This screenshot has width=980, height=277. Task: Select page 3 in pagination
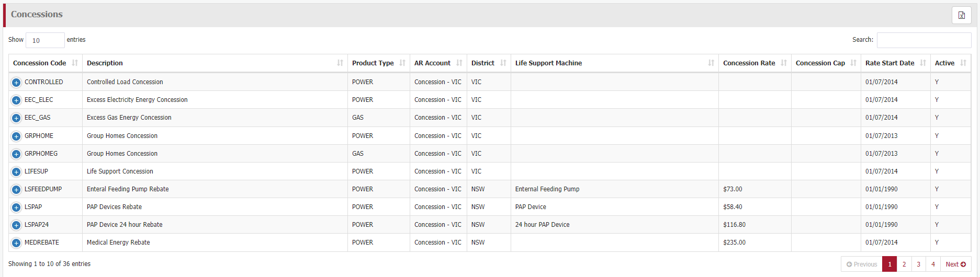tap(918, 264)
